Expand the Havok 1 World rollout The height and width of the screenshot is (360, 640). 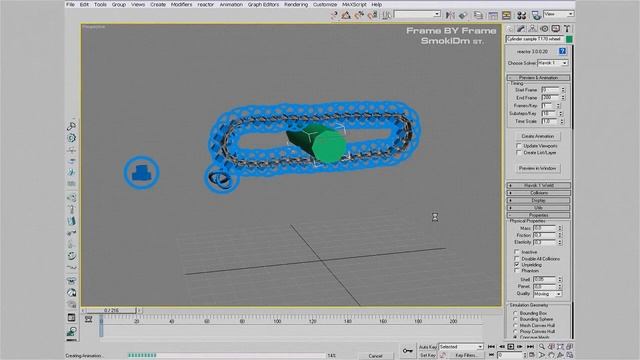click(x=539, y=186)
